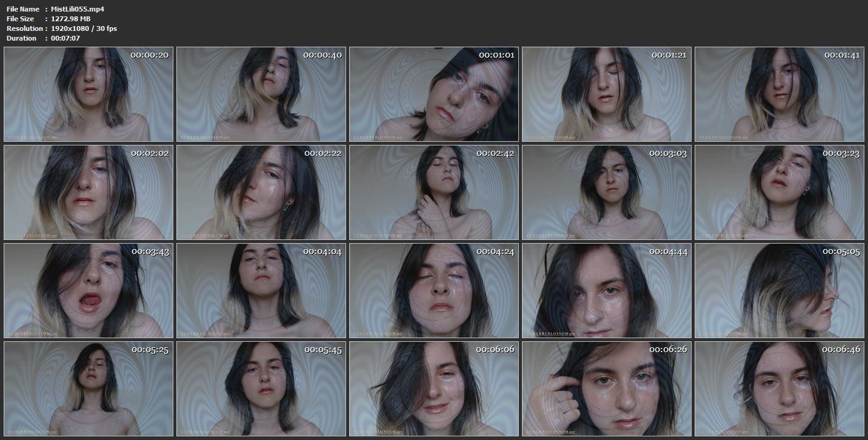Image resolution: width=868 pixels, height=440 pixels.
Task: Click the File Size label
Action: point(21,19)
